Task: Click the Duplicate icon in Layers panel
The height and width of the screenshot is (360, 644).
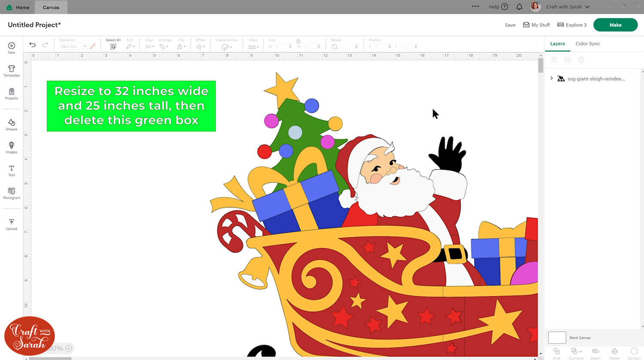Action: coord(568,60)
